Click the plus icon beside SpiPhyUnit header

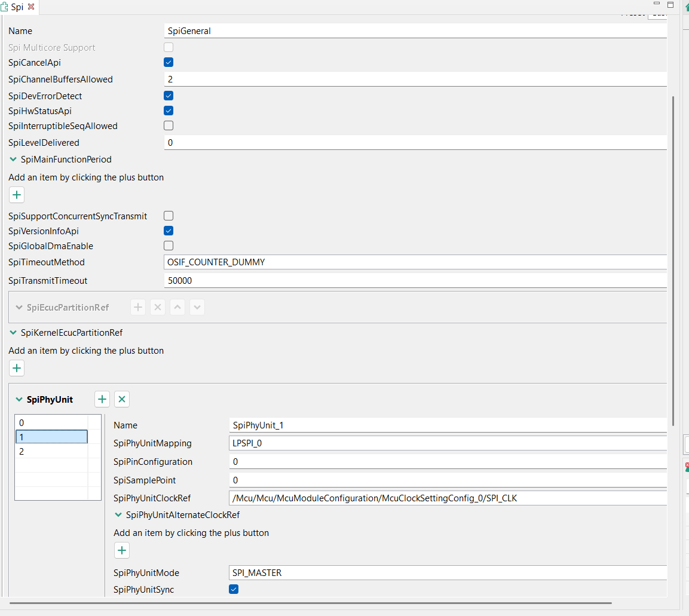click(x=102, y=399)
